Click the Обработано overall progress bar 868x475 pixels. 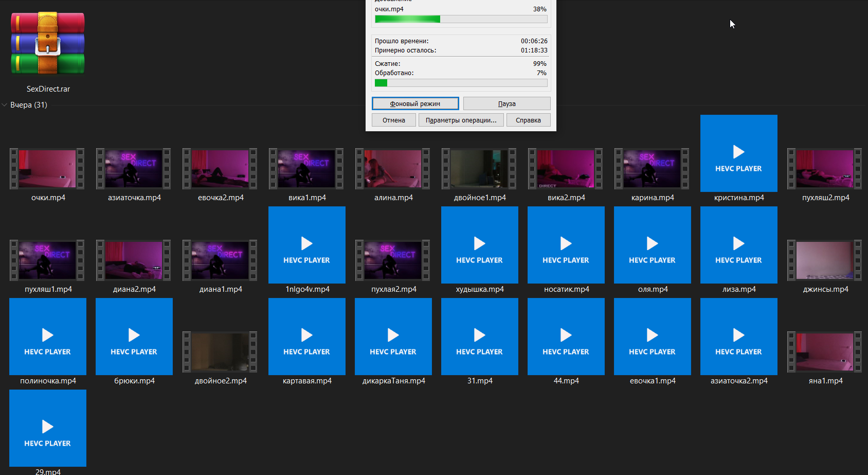click(461, 83)
